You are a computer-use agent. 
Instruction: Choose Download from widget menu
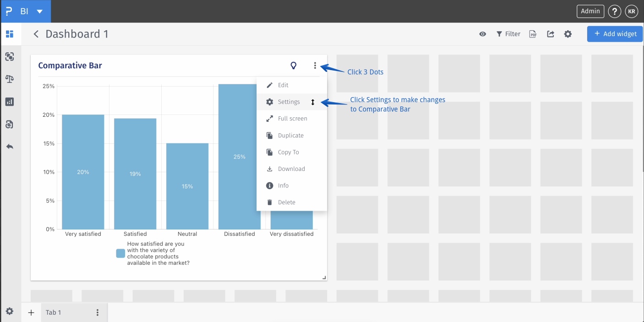point(292,169)
